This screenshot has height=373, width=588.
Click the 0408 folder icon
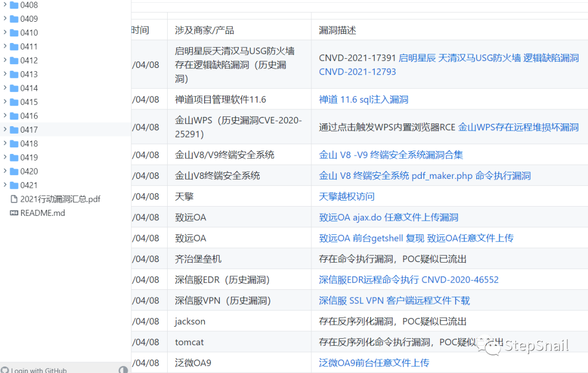[14, 5]
